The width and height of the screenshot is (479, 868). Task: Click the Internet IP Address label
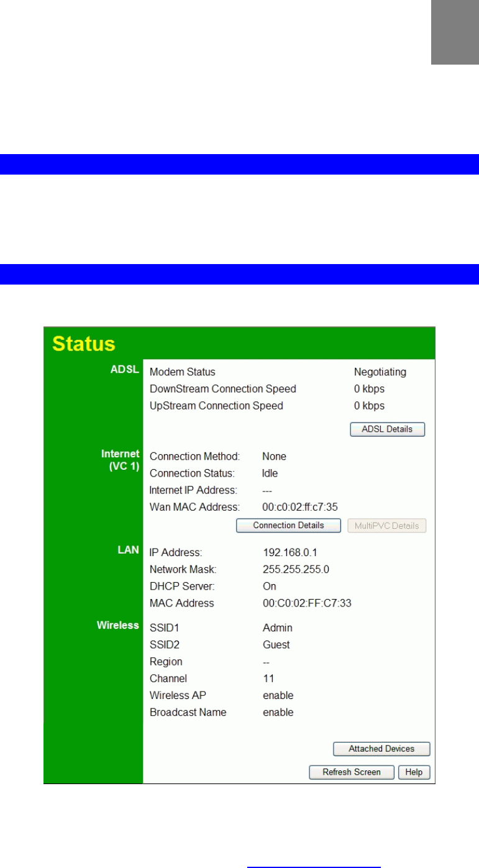(x=194, y=490)
